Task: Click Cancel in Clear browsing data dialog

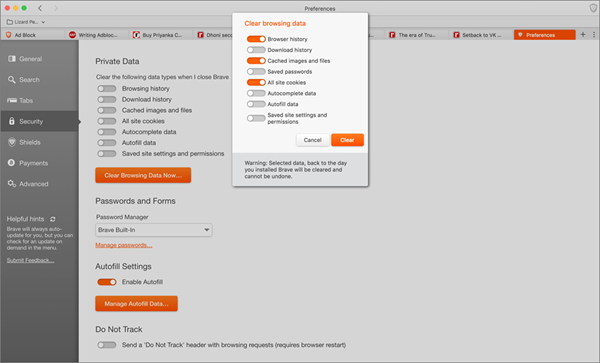Action: click(x=312, y=140)
